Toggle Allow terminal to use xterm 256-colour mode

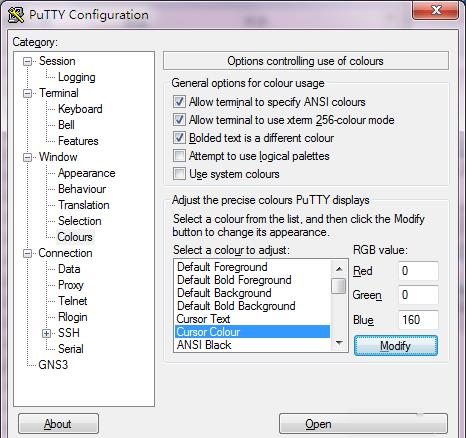tap(179, 120)
